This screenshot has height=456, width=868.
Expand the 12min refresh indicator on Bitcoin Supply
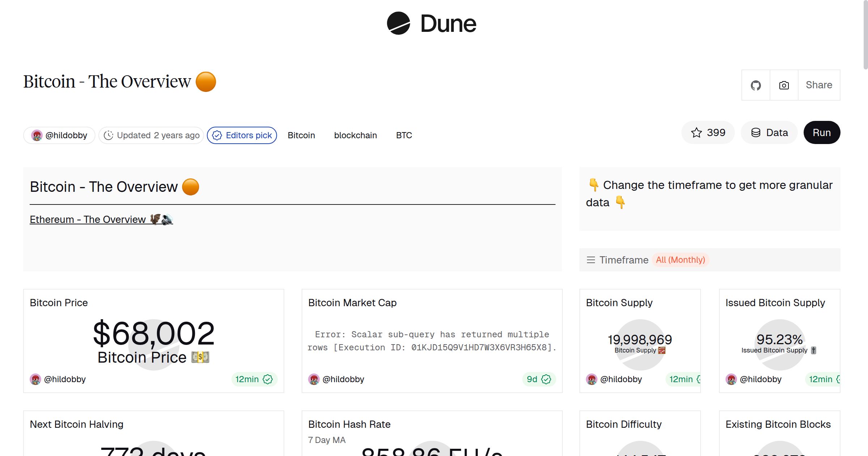pos(683,379)
